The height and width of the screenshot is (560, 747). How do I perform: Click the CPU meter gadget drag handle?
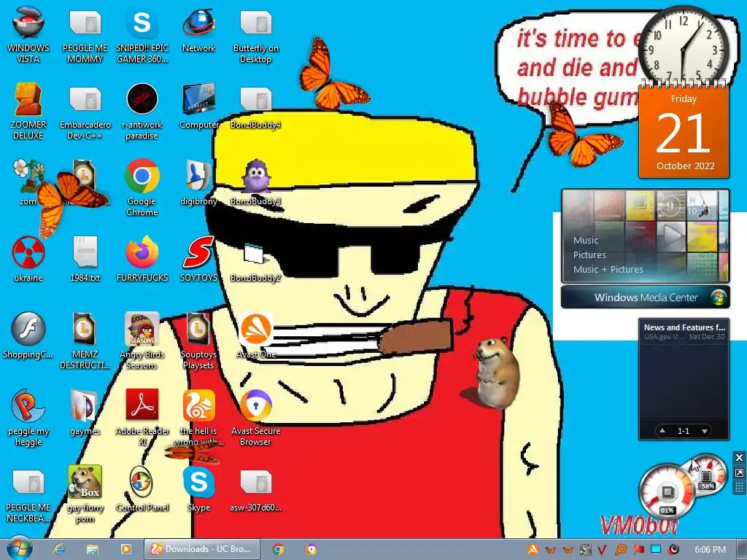coord(739,487)
